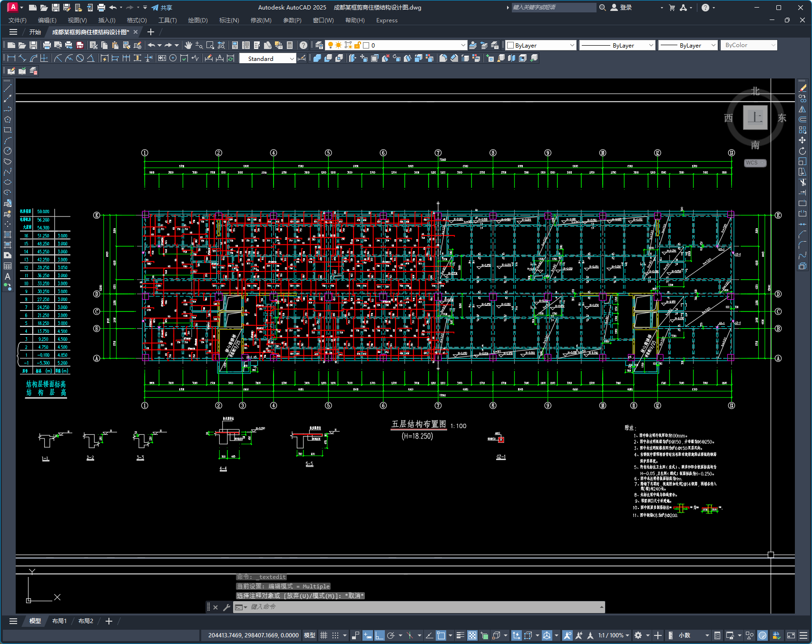Select the Multiline Text tool in left toolbar
This screenshot has height=644, width=812.
click(x=8, y=276)
